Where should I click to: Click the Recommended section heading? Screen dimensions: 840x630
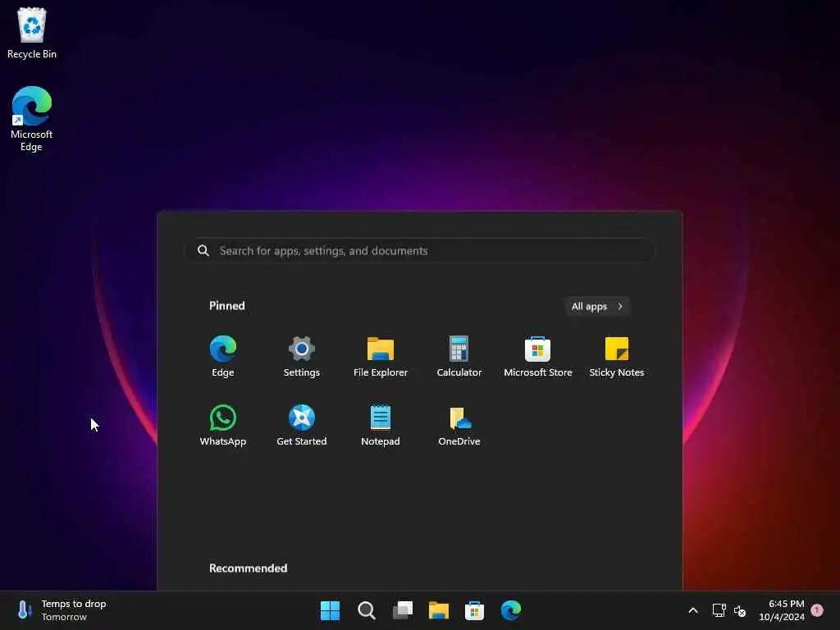click(248, 568)
